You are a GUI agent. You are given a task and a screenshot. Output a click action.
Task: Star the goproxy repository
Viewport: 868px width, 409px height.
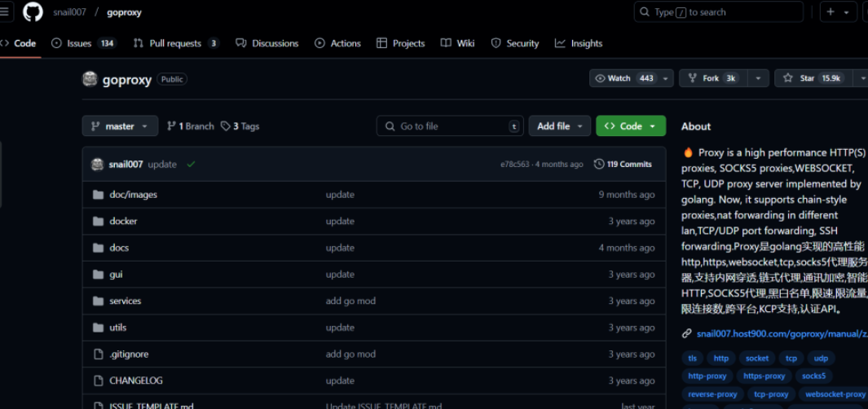coord(815,78)
